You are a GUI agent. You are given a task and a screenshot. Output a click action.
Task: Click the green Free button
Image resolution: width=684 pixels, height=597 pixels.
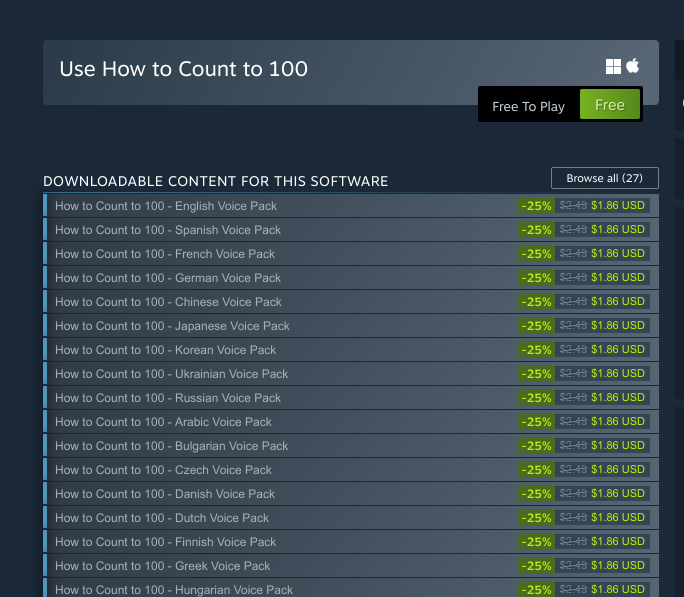point(609,105)
